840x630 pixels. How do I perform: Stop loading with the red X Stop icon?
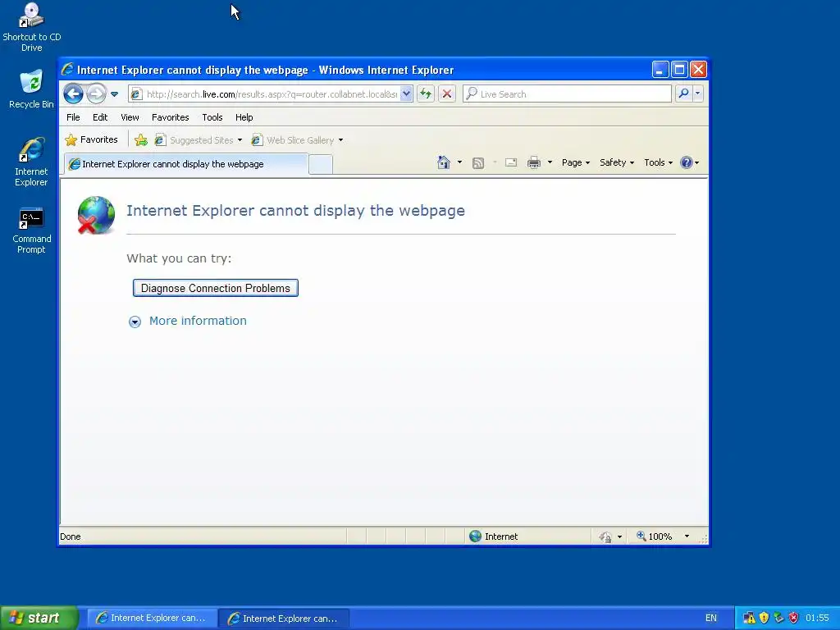click(447, 94)
